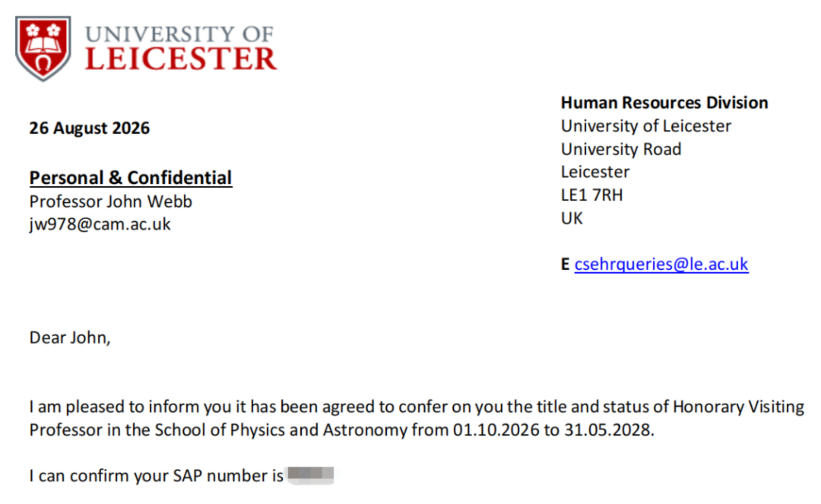Image resolution: width=821 pixels, height=504 pixels.
Task: Click the UK country line
Action: pyautogui.click(x=572, y=219)
